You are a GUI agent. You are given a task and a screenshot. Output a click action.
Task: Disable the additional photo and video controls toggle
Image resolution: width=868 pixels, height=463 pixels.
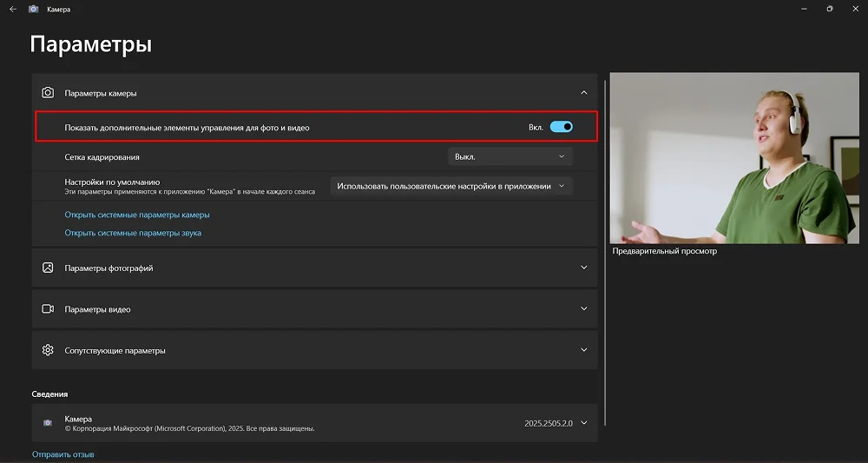[562, 127]
